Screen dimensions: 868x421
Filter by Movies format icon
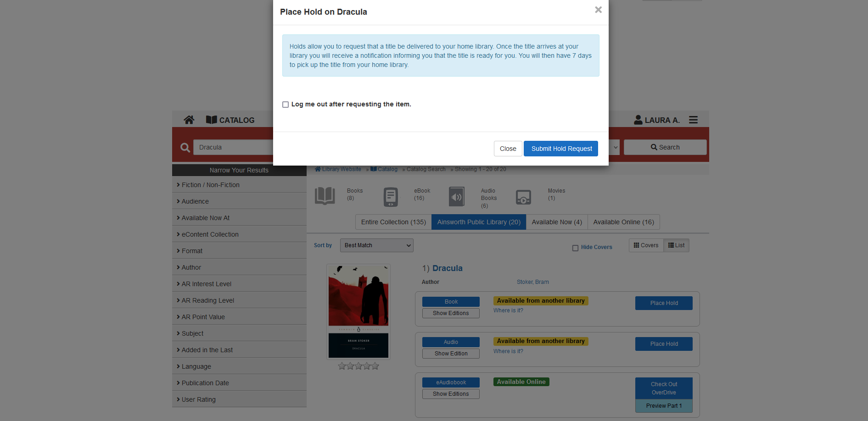tap(523, 197)
